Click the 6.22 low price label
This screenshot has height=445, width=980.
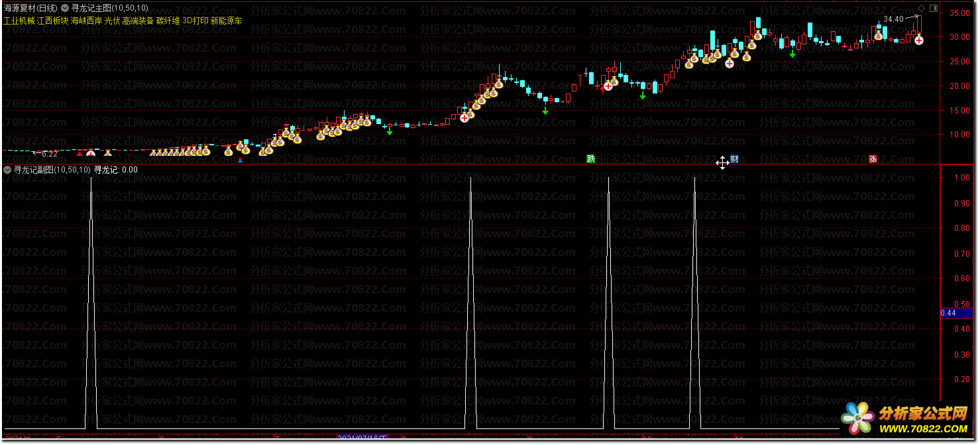tap(50, 153)
